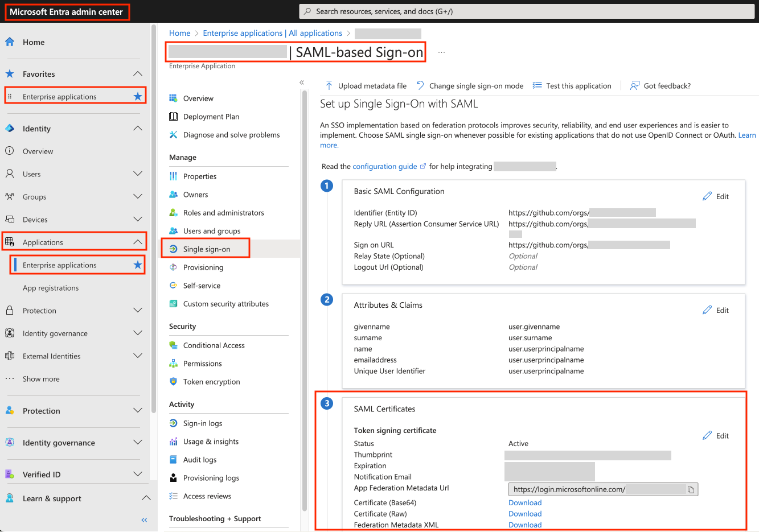
Task: Open Single sign-on under Manage
Action: click(206, 249)
